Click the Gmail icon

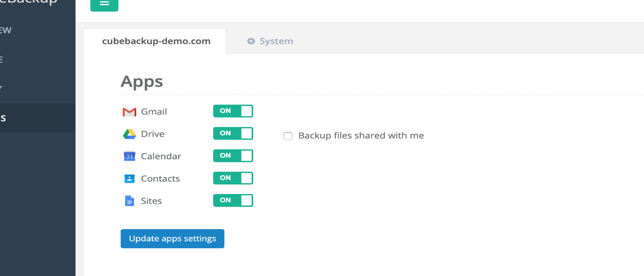pyautogui.click(x=129, y=112)
